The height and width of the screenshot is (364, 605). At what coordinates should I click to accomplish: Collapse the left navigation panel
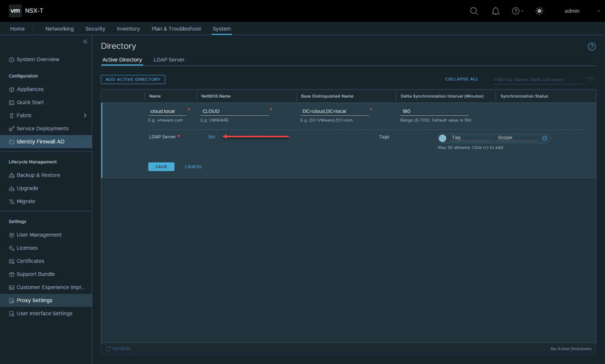tap(85, 41)
